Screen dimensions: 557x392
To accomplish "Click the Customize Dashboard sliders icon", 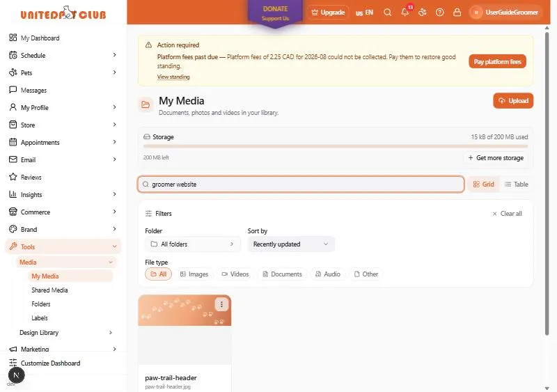I will pyautogui.click(x=13, y=363).
